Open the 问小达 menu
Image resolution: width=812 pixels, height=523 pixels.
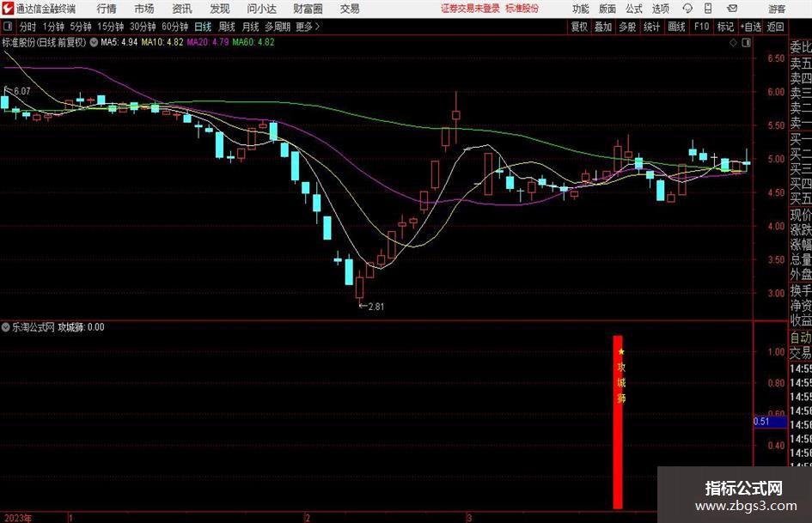(261, 9)
